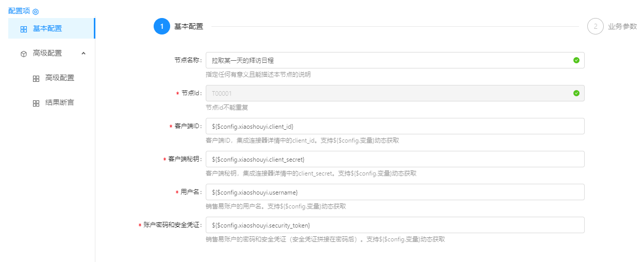644x262 pixels.
Task: Collapse the 高级配置 menu chevron
Action: tap(84, 53)
